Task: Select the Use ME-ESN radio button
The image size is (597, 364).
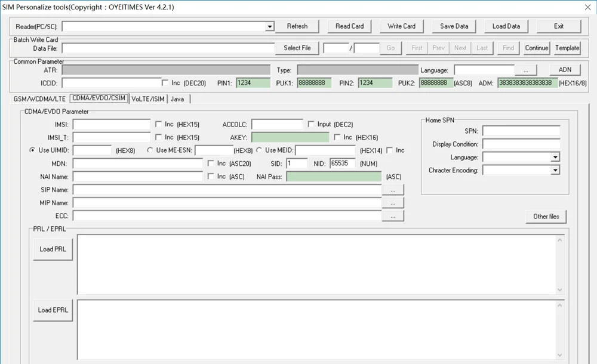Action: click(x=150, y=150)
